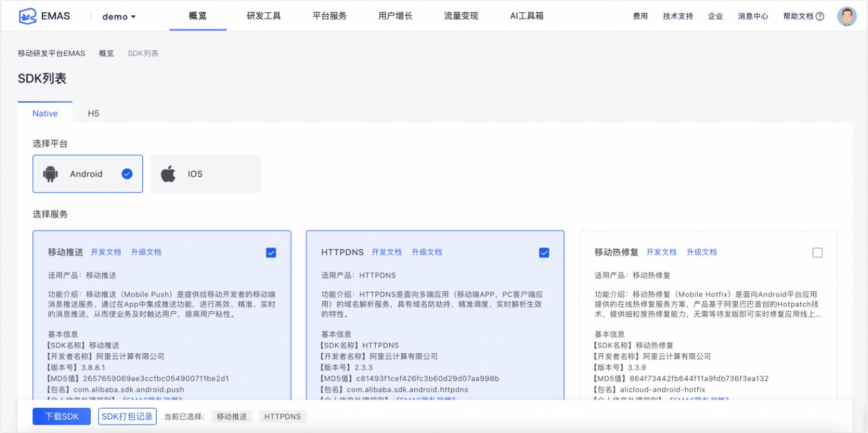Uncheck the 移动推送 SDK checkbox

pos(271,253)
